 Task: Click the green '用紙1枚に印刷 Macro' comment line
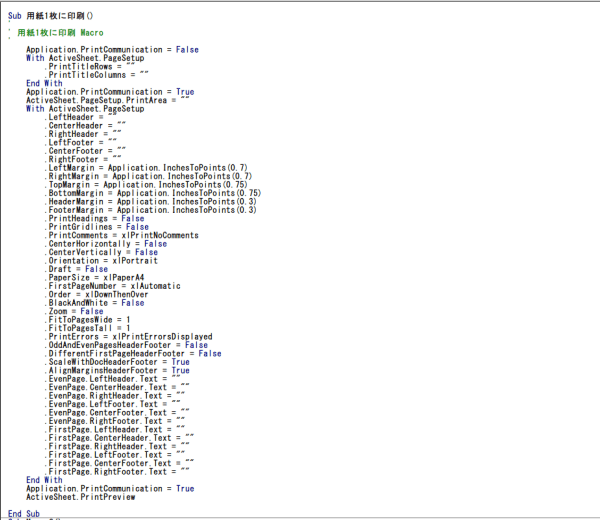(x=60, y=33)
